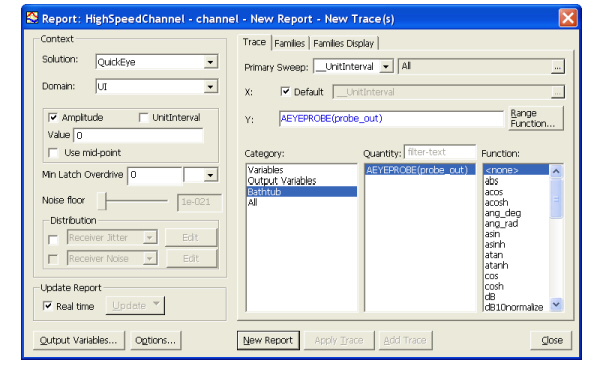
Task: Click the Primary Sweep ellipsis browse button
Action: pos(558,67)
